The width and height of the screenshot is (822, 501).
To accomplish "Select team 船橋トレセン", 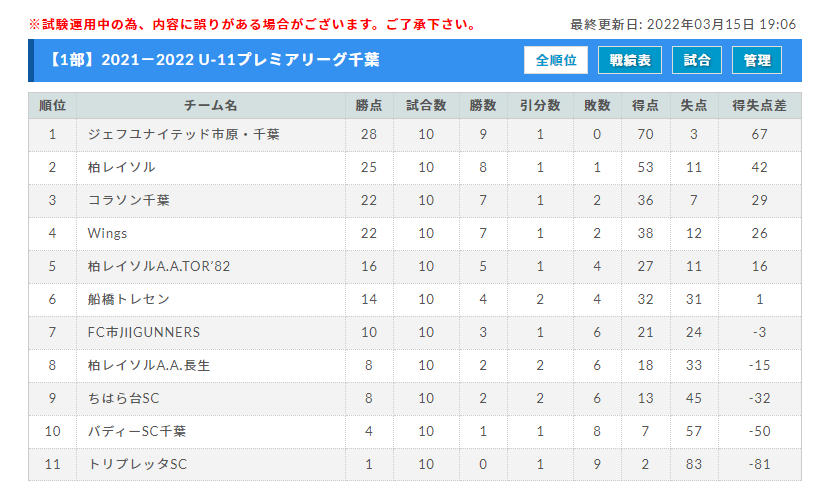I will coord(128,299).
